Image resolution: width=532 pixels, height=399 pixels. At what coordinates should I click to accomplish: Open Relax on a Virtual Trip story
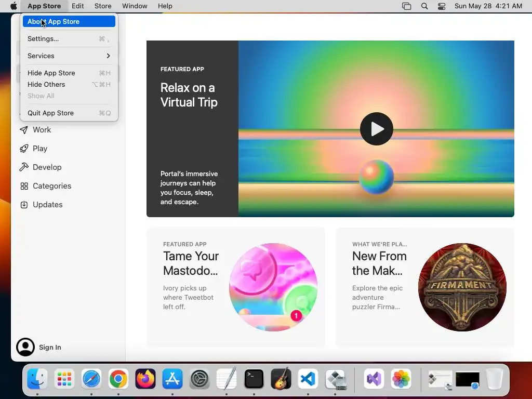(x=189, y=95)
